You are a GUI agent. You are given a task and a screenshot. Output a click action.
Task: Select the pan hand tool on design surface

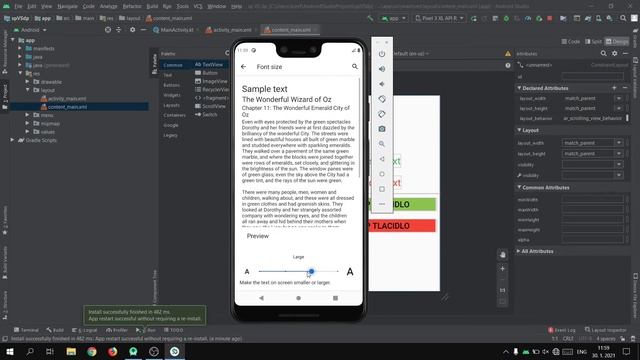(502, 255)
